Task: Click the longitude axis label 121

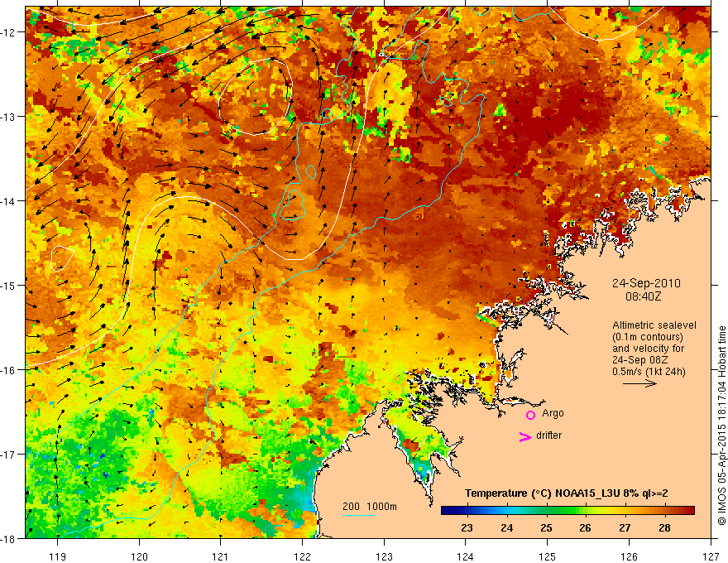Action: pos(221,556)
